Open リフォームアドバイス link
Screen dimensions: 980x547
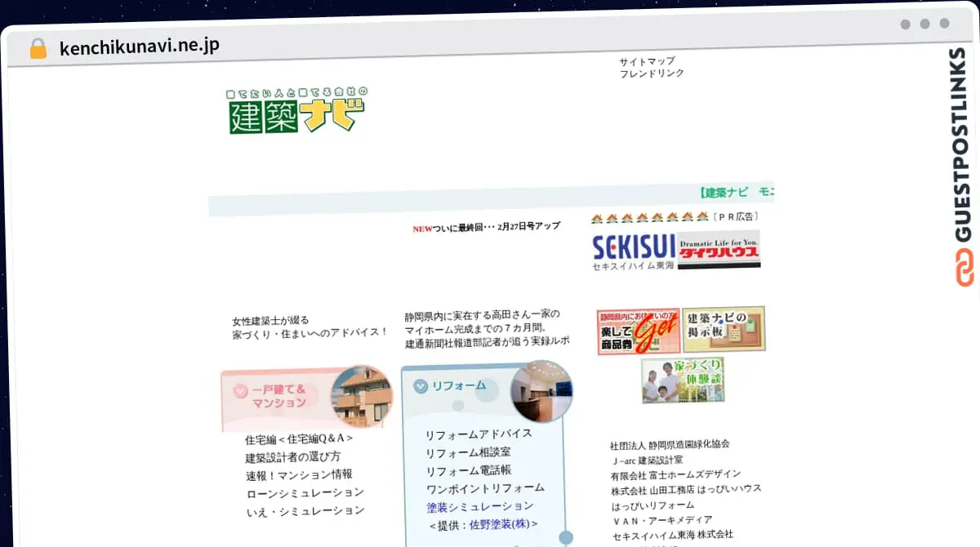tap(479, 434)
